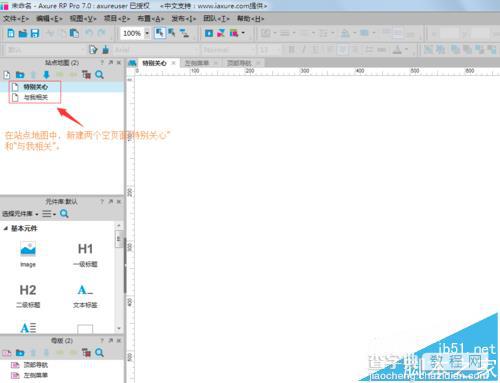Add a new folder in sitemap panel
500x383 pixels.
[x=20, y=75]
